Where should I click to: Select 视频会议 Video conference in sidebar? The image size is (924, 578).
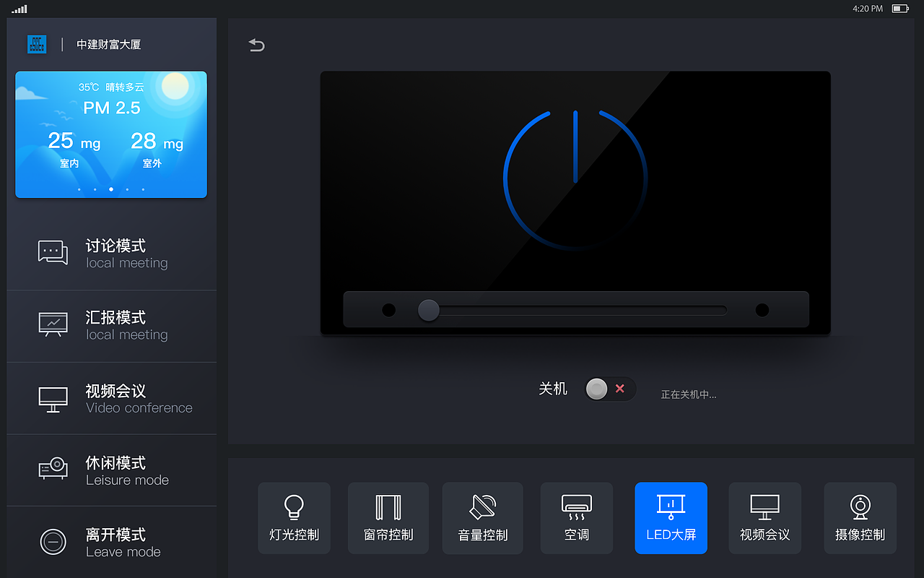(x=112, y=398)
